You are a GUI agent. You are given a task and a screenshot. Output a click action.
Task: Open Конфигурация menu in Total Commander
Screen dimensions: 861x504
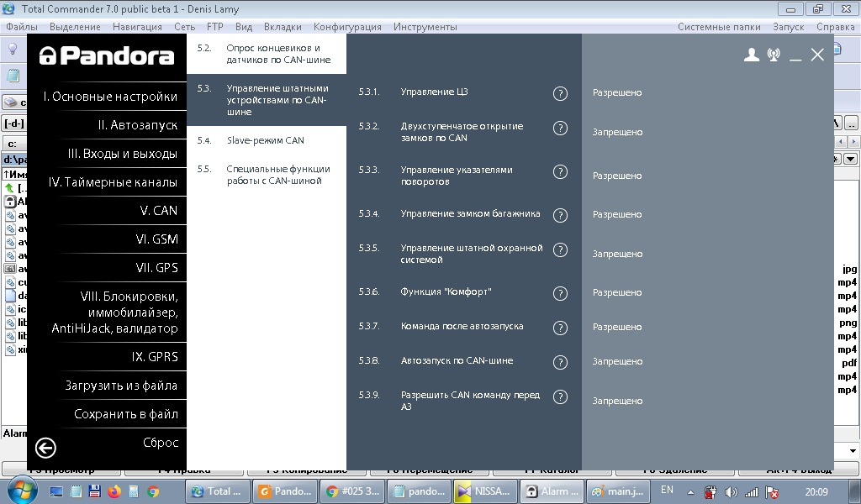(347, 27)
